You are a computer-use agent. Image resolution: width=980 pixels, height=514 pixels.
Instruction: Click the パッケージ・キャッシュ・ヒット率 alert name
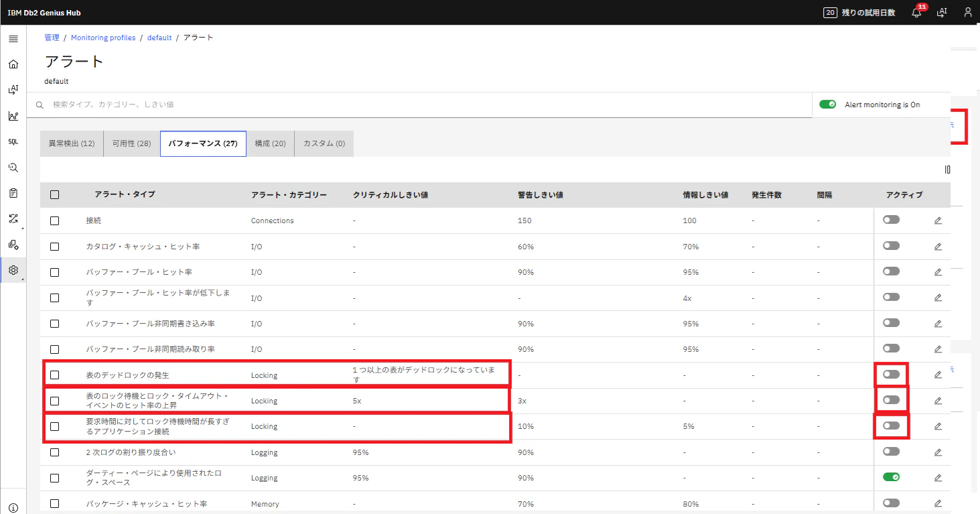[x=147, y=504]
